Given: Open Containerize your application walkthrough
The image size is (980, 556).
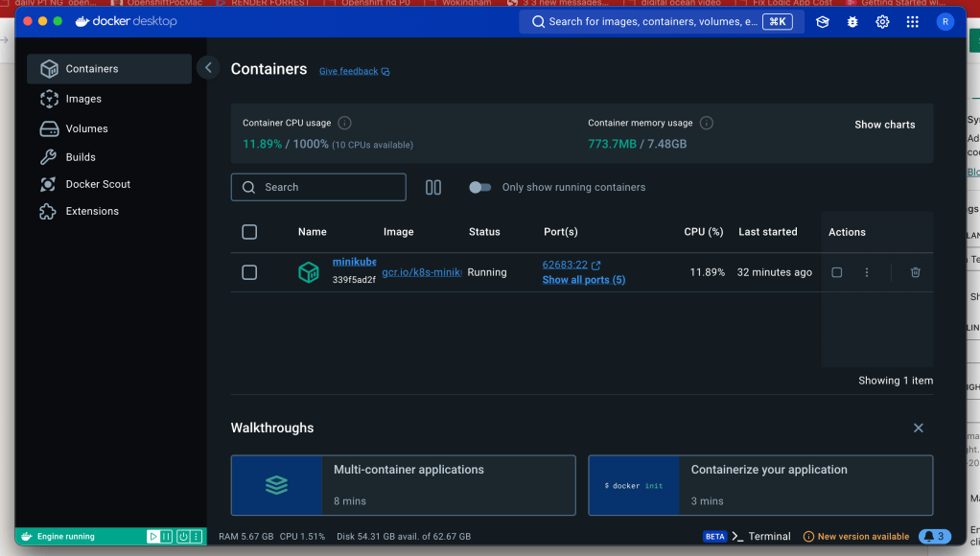Looking at the screenshot, I should pyautogui.click(x=760, y=485).
